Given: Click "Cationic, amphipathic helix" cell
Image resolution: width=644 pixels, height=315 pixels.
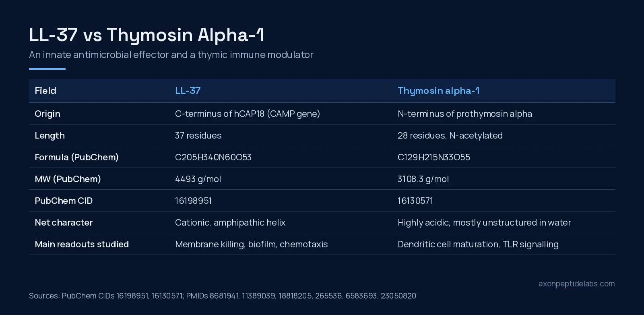Looking at the screenshot, I should [230, 223].
